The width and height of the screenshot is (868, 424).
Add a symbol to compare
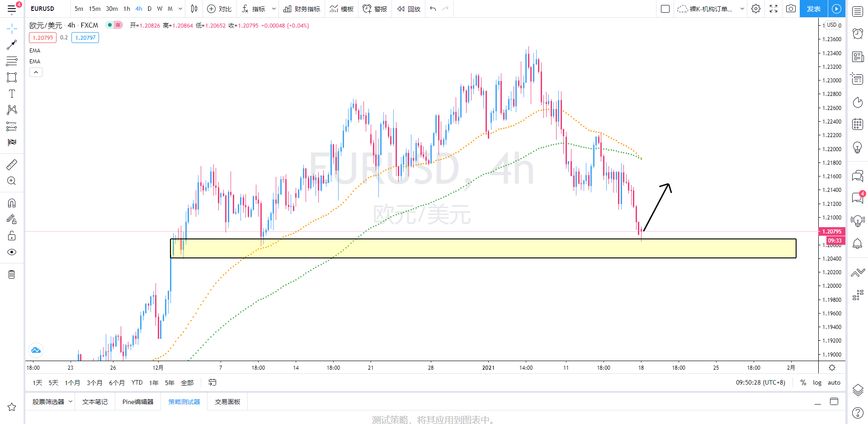point(219,9)
